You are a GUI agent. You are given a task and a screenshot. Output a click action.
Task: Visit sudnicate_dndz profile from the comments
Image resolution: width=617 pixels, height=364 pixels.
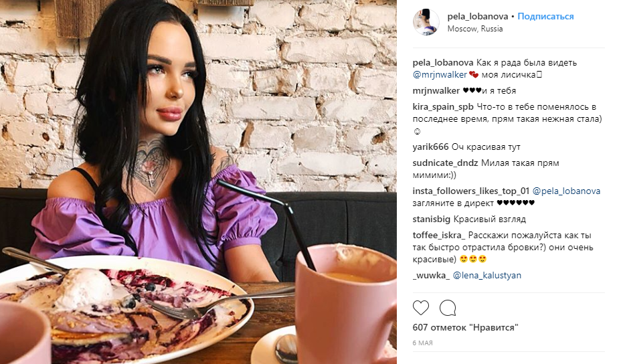point(446,163)
